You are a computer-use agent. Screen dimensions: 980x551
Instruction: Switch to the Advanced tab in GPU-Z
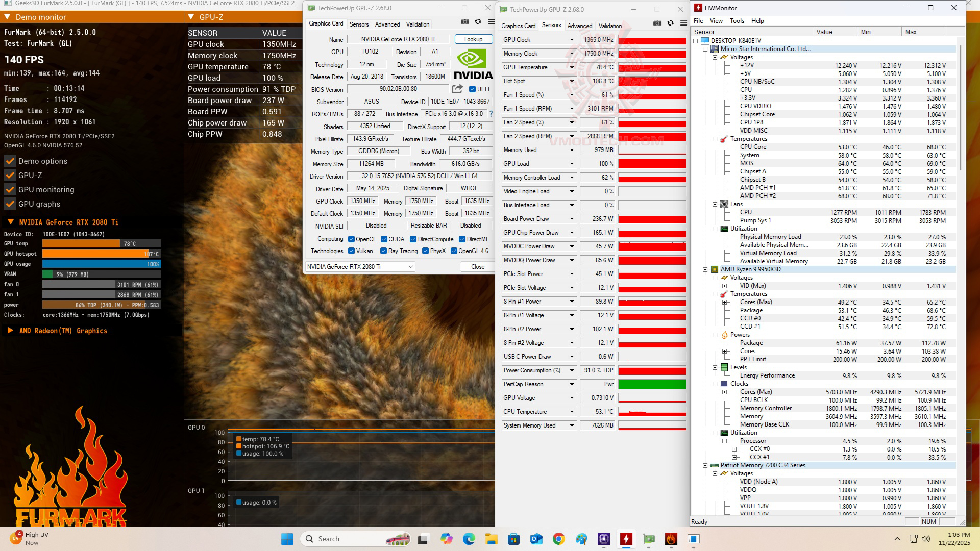pyautogui.click(x=387, y=24)
